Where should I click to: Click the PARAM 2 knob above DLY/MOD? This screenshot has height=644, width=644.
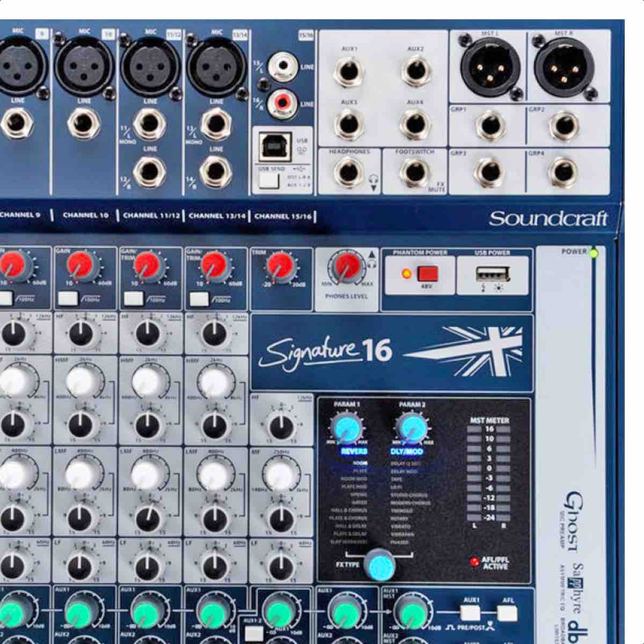click(412, 428)
